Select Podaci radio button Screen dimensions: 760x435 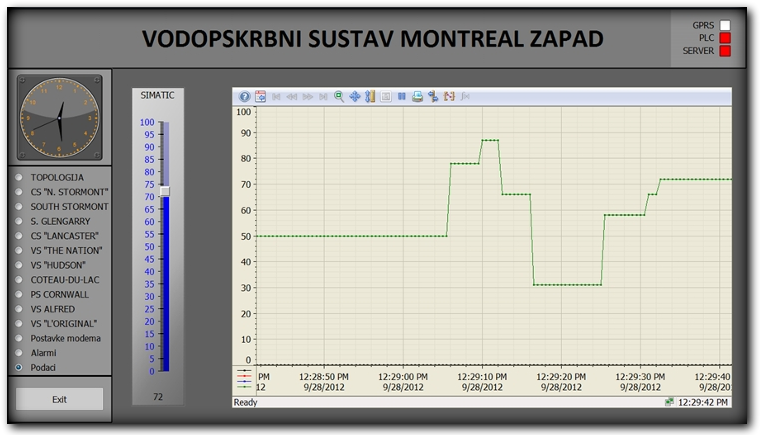19,367
